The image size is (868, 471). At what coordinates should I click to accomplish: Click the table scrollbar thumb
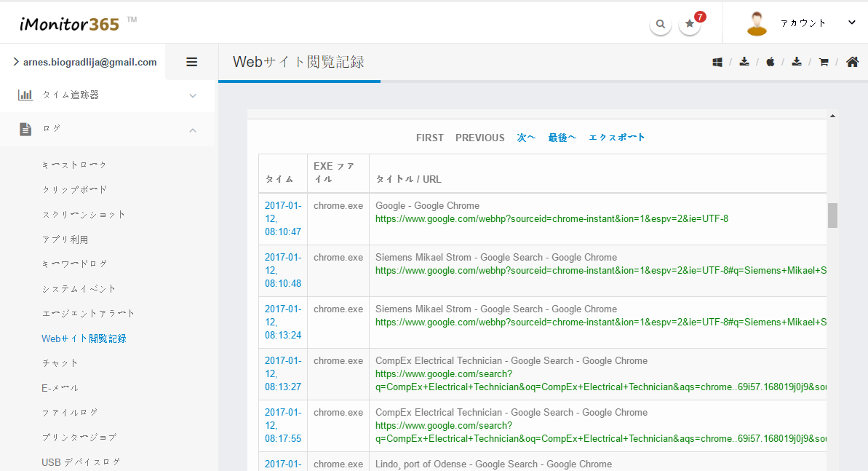(x=832, y=215)
